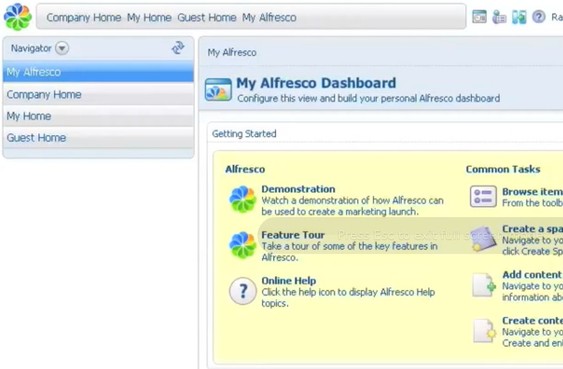This screenshot has width=563, height=369.
Task: Open Guest Home from the top toolbar
Action: (x=207, y=17)
